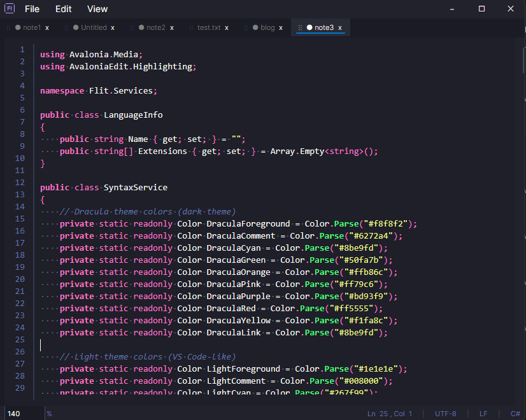Click the drag handle on note2 tab
This screenshot has height=420, width=526.
coord(132,28)
